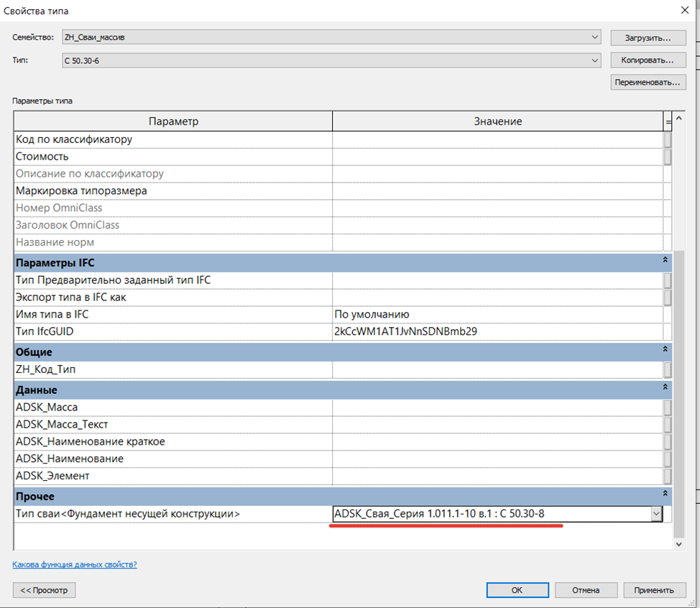Collapse the Прочее group
700x608 pixels.
[665, 493]
